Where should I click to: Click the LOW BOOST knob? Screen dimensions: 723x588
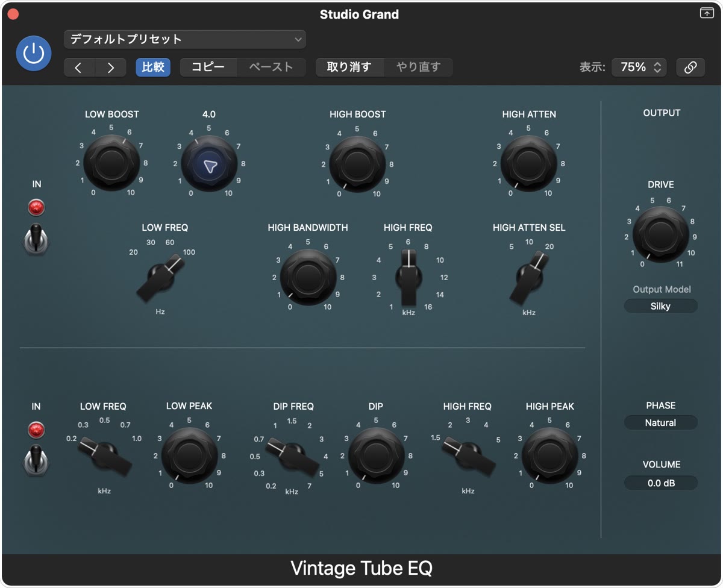coord(111,163)
